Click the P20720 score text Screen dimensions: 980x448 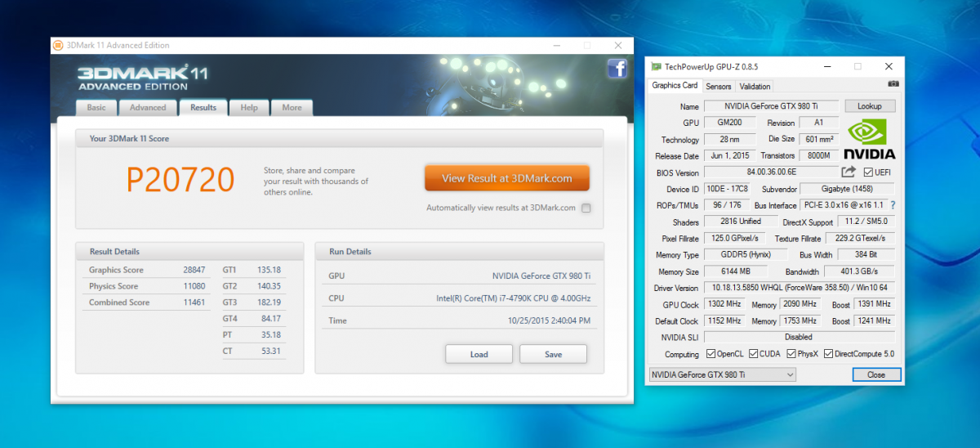click(x=180, y=179)
